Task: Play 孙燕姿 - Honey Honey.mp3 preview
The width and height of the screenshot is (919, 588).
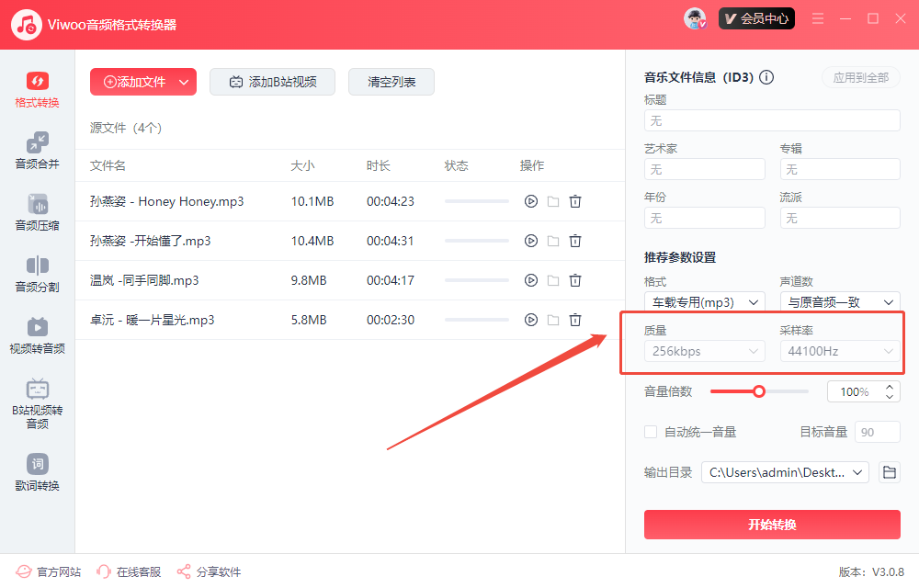Action: pos(530,201)
